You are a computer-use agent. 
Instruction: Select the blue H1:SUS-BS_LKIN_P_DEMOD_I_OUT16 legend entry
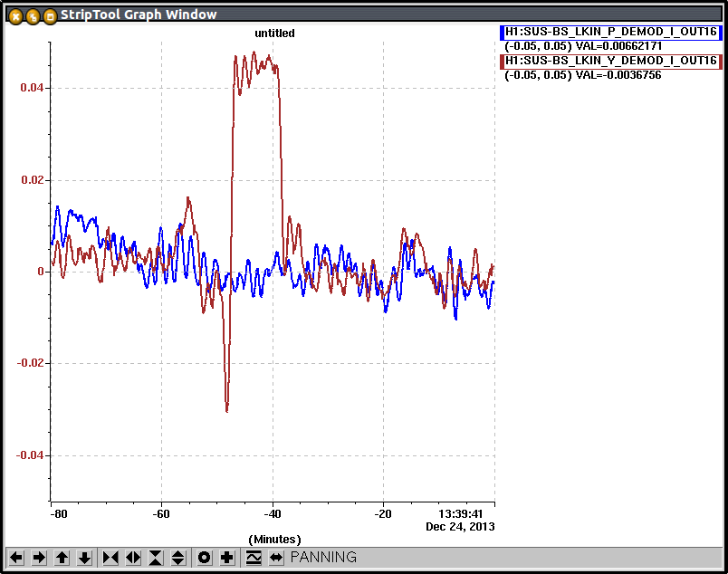(611, 33)
